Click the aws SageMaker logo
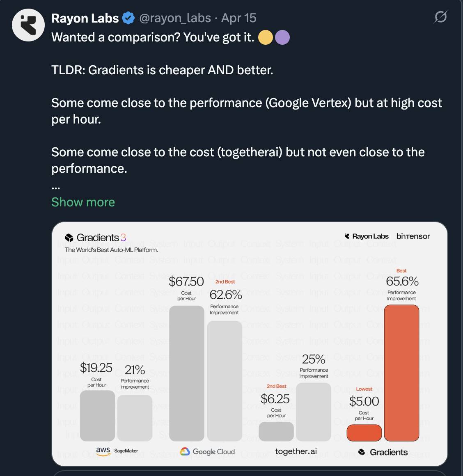Image resolution: width=463 pixels, height=476 pixels. point(117,451)
